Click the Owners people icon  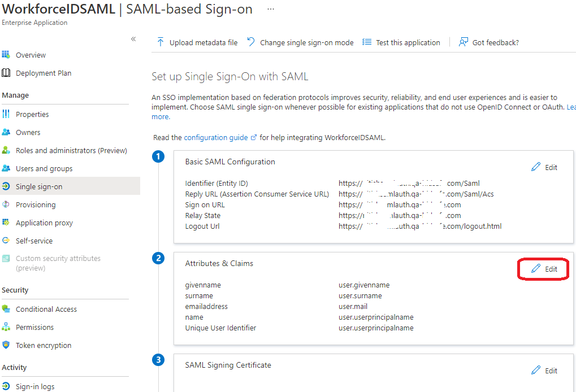(6, 132)
